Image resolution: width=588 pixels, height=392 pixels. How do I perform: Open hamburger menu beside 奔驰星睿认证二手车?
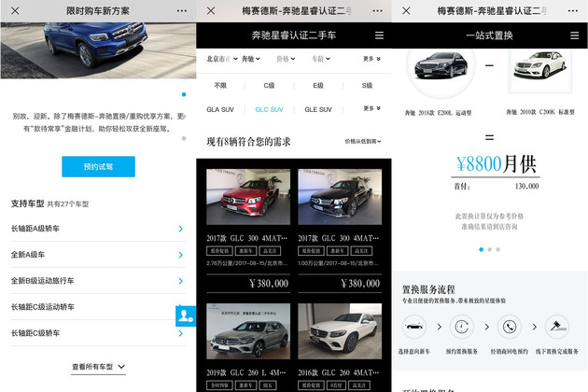pos(379,35)
